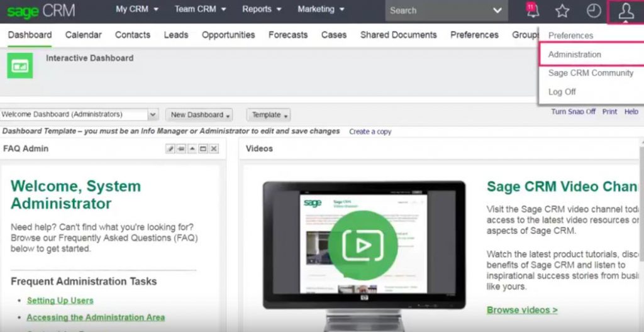The image size is (644, 332).
Task: Click the green Interactive Dashboard icon
Action: pyautogui.click(x=19, y=65)
